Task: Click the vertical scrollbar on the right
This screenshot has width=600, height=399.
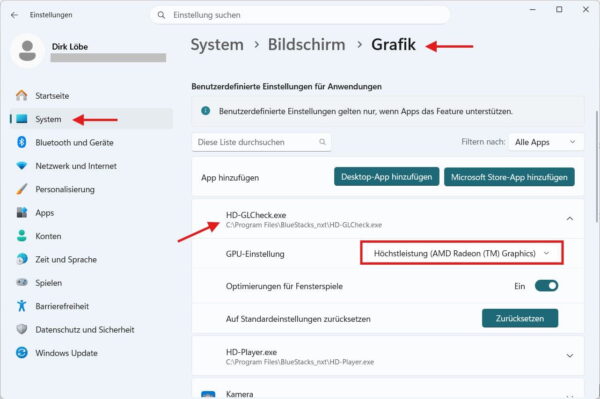Action: [x=596, y=166]
